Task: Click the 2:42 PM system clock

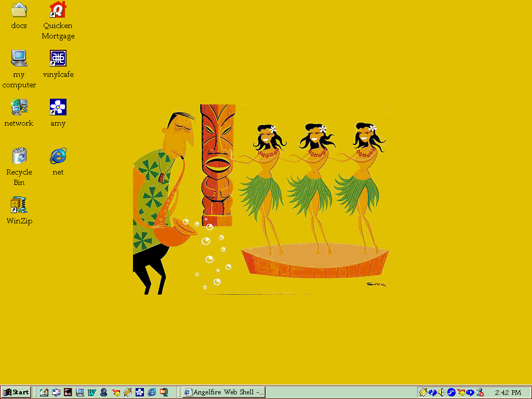Action: pyautogui.click(x=508, y=392)
